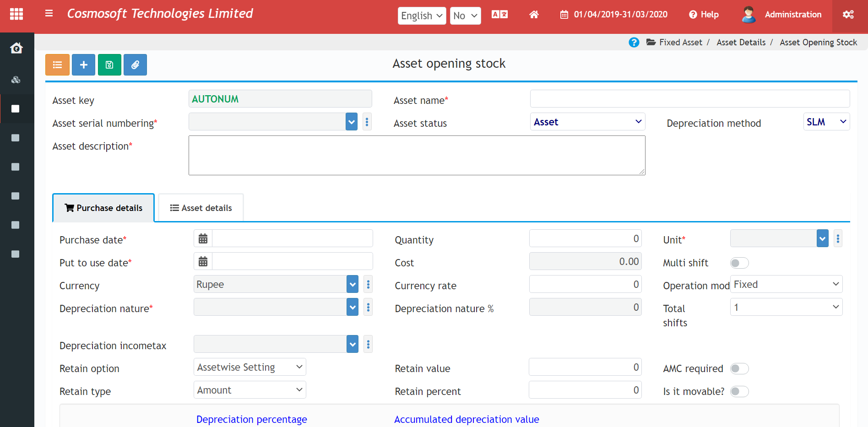Turn on the AMC required toggle
Image resolution: width=868 pixels, height=427 pixels.
coord(739,369)
